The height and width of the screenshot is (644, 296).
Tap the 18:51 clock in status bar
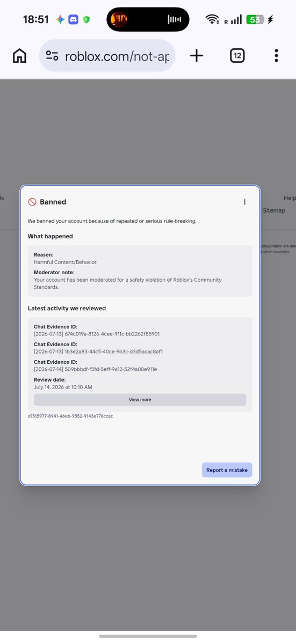(x=36, y=20)
